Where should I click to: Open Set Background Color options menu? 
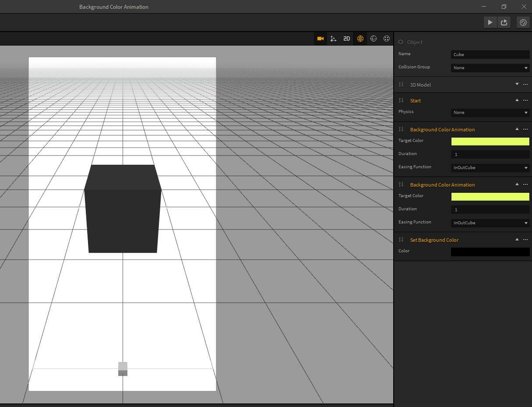pyautogui.click(x=525, y=240)
